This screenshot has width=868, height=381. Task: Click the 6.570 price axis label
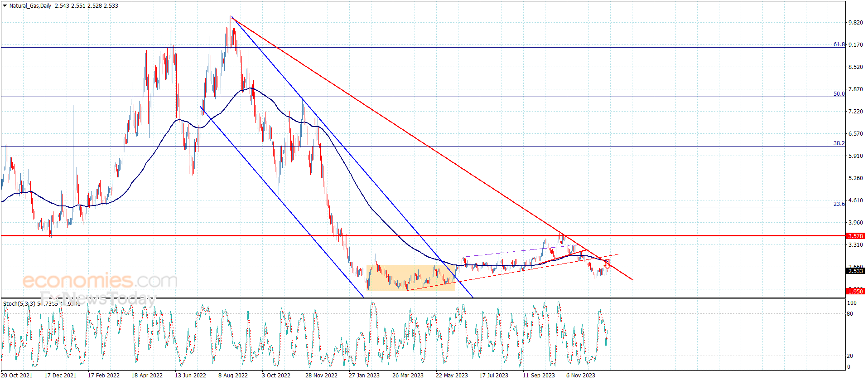tap(855, 133)
